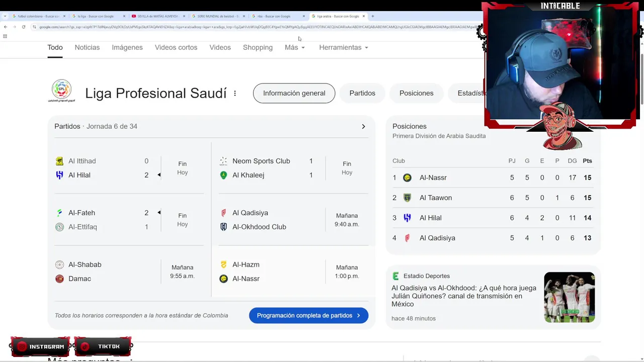Open the apps grid in bookmarks bar

coord(5,36)
